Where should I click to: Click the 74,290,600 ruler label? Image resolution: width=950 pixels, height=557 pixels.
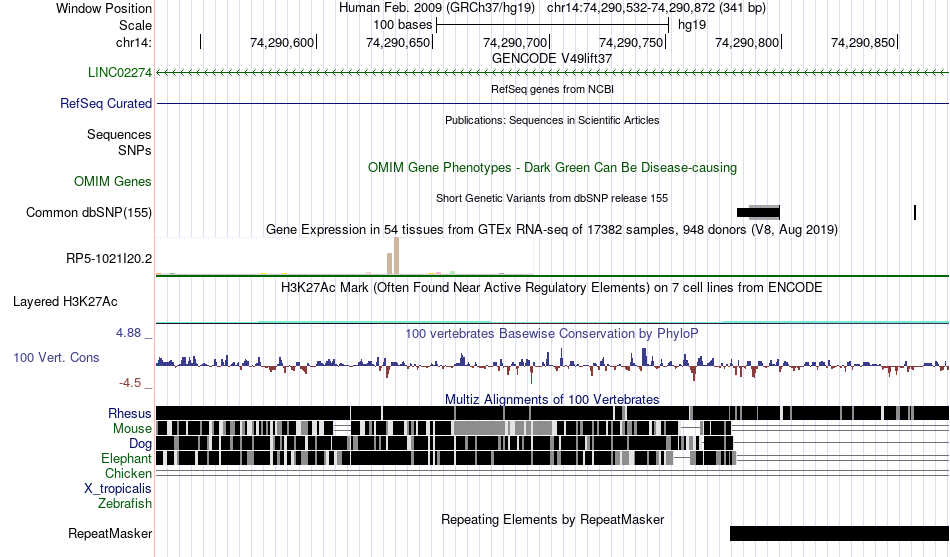pos(282,42)
